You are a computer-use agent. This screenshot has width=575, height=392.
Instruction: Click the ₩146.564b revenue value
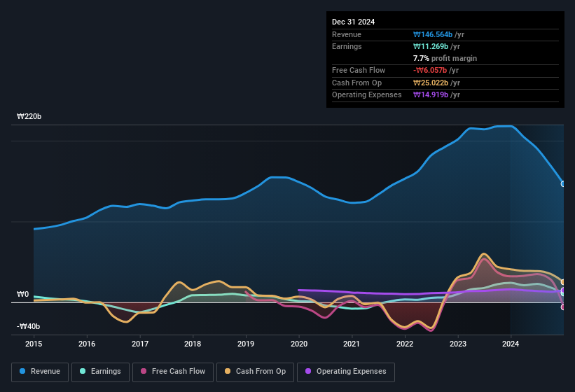(x=433, y=34)
